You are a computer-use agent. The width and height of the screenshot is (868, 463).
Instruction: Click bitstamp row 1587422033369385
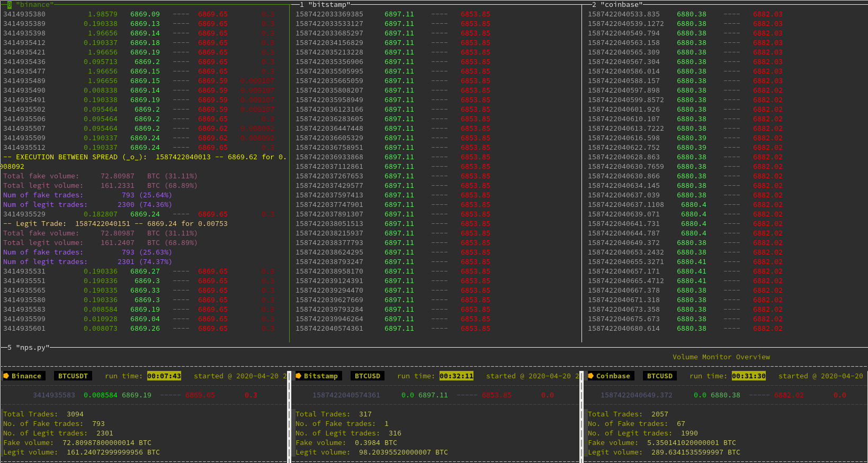pyautogui.click(x=393, y=14)
